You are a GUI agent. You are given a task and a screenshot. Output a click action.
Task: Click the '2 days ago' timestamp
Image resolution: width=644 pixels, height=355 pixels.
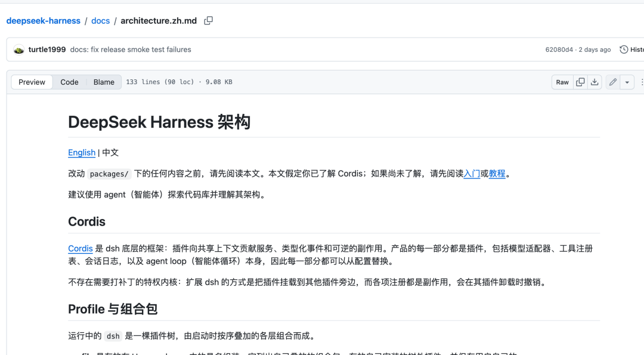[595, 50]
